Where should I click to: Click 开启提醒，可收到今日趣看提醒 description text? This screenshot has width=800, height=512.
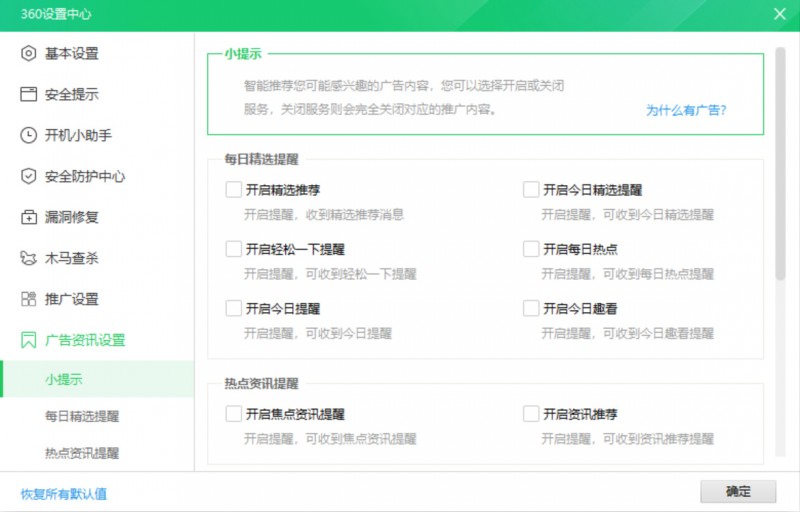click(628, 334)
